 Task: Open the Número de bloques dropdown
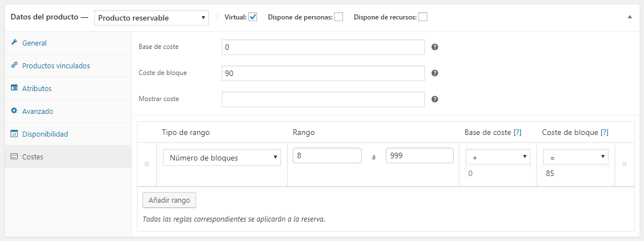coord(222,158)
